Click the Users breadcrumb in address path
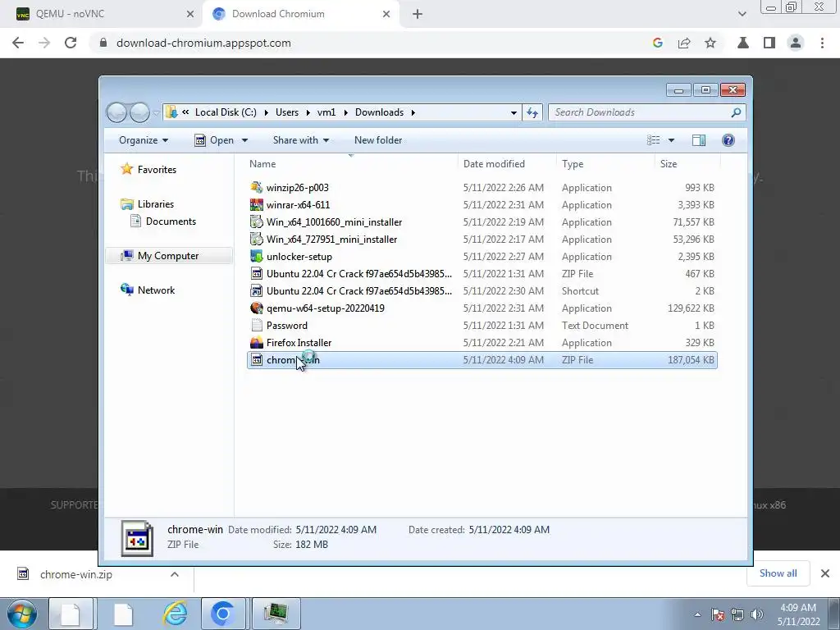 click(287, 112)
